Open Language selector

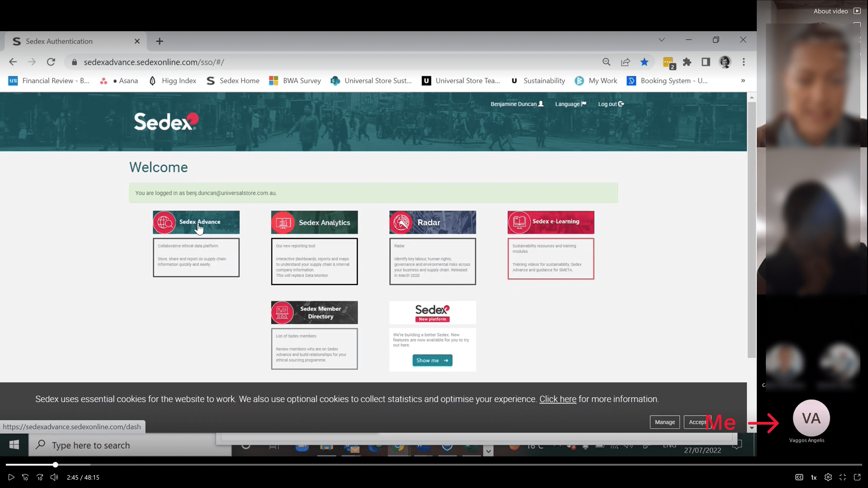pos(570,104)
